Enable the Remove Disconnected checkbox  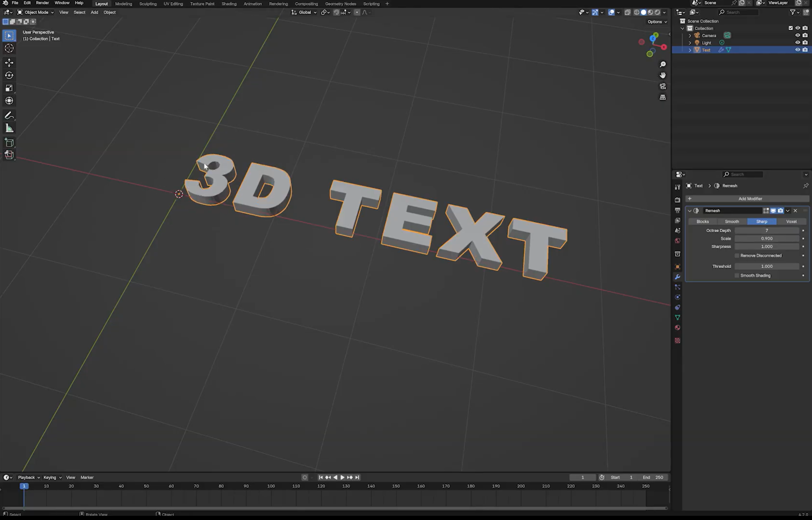coord(737,255)
